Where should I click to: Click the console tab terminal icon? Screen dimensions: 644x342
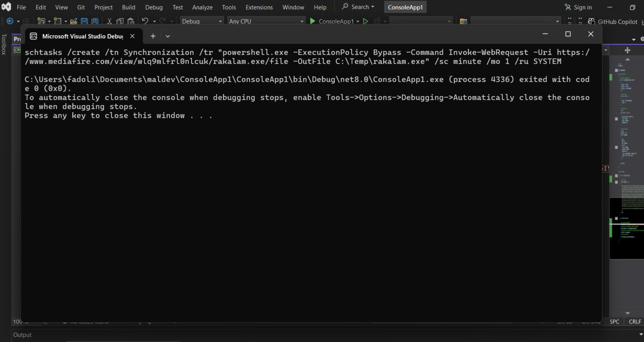pos(34,36)
